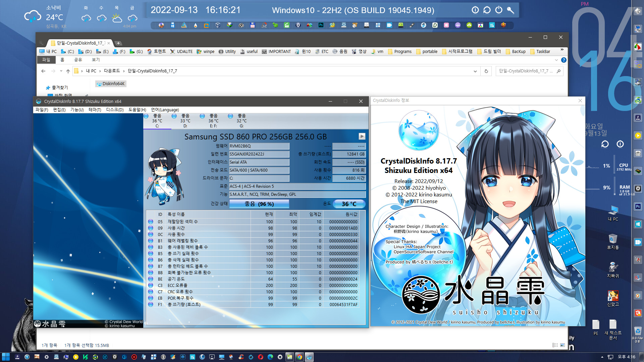Open the 언어(Language) menu

coord(165,110)
